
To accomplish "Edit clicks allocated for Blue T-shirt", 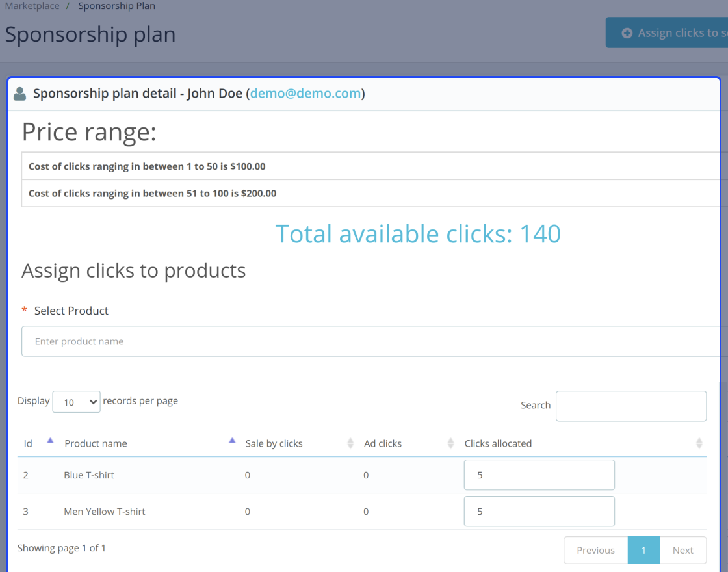I will [539, 475].
